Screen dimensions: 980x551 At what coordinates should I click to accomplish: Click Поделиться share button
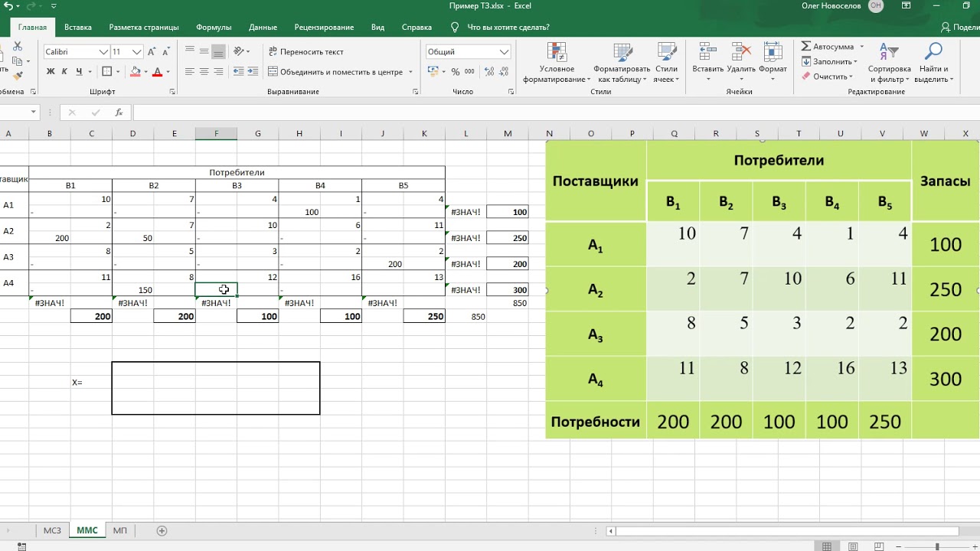pyautogui.click(x=960, y=28)
